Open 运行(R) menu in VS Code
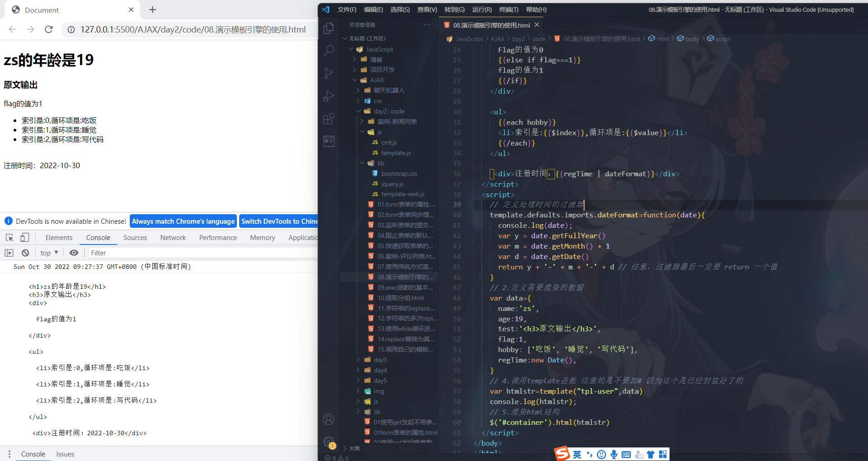Viewport: 868px width, 461px height. [482, 9]
